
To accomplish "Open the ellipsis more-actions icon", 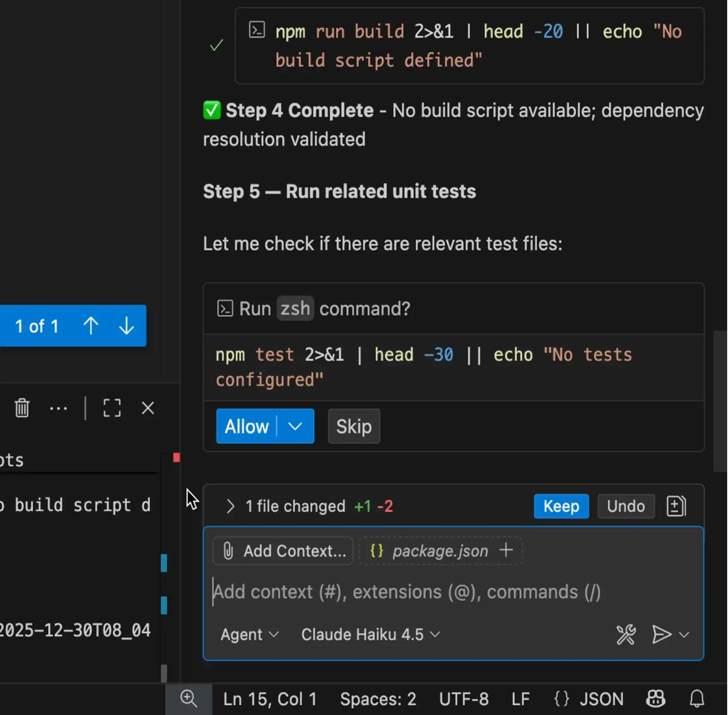I will click(58, 408).
